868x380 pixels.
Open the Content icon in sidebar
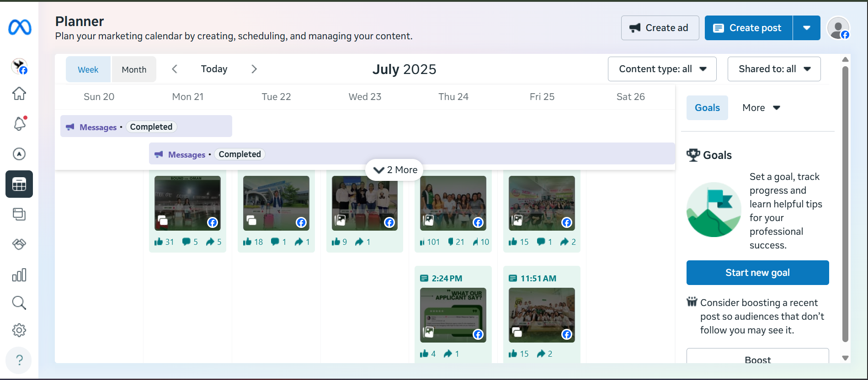click(x=19, y=214)
